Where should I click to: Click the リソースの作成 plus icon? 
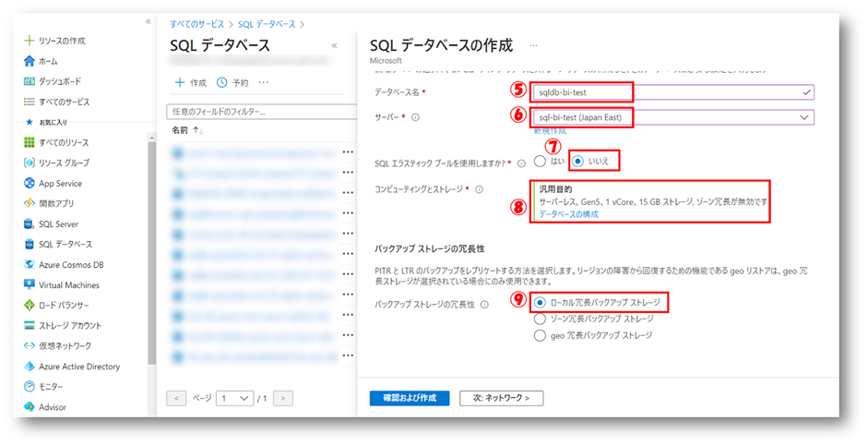[30, 41]
